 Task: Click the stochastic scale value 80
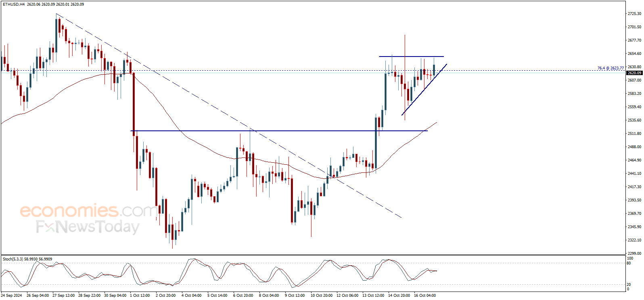[629, 263]
